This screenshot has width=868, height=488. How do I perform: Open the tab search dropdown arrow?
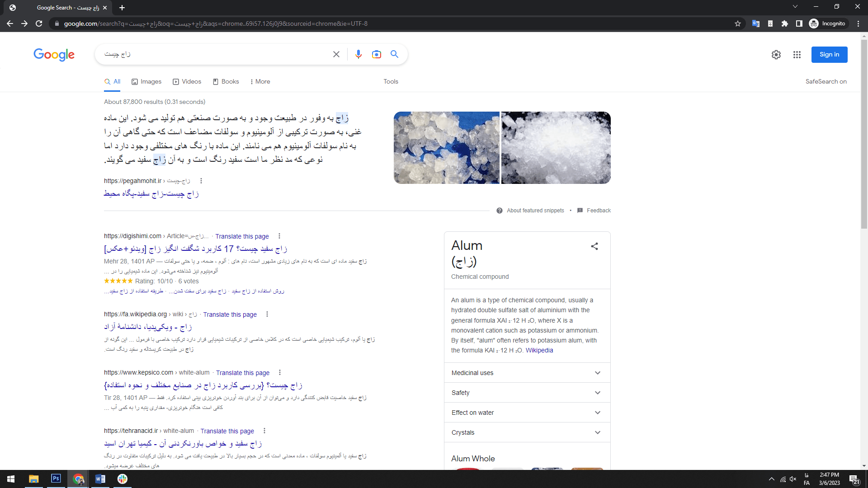pyautogui.click(x=795, y=7)
